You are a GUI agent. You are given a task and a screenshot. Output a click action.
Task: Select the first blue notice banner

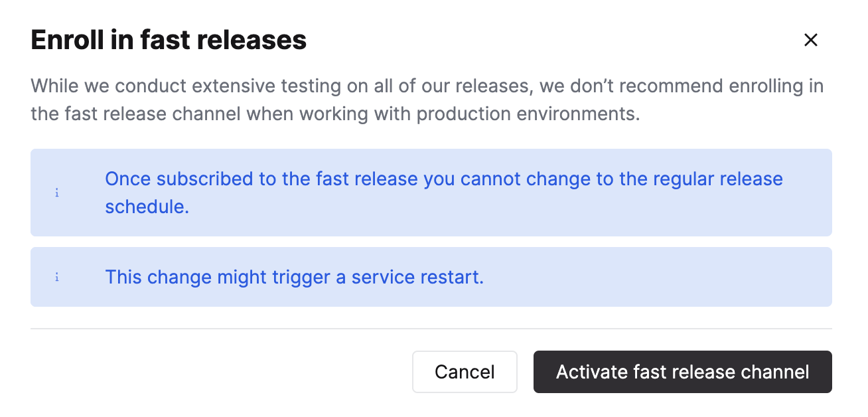tap(431, 193)
